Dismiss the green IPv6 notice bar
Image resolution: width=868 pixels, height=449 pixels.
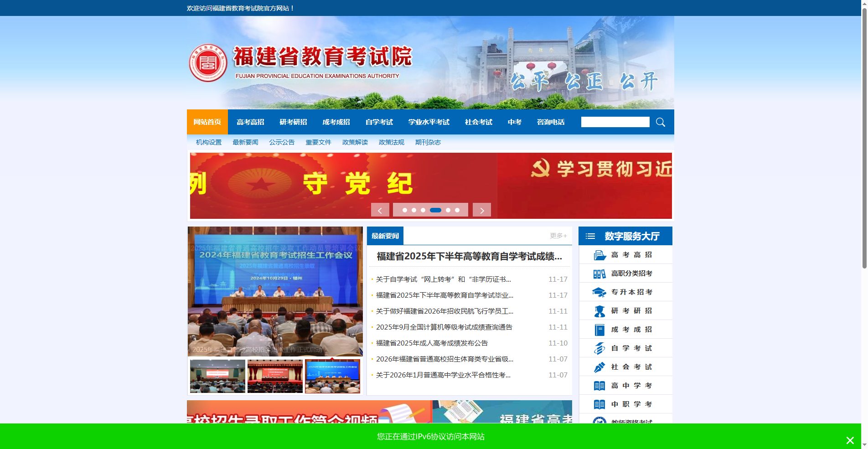coord(850,440)
